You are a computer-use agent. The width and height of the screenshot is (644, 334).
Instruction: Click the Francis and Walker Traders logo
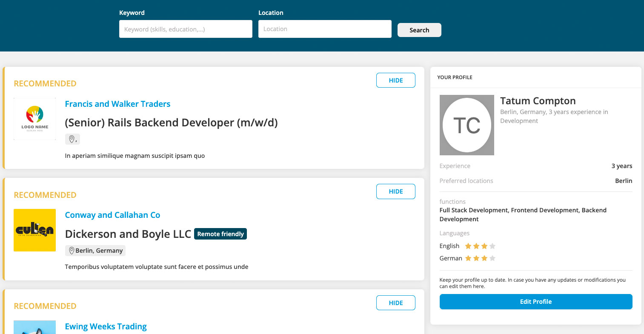pos(35,119)
